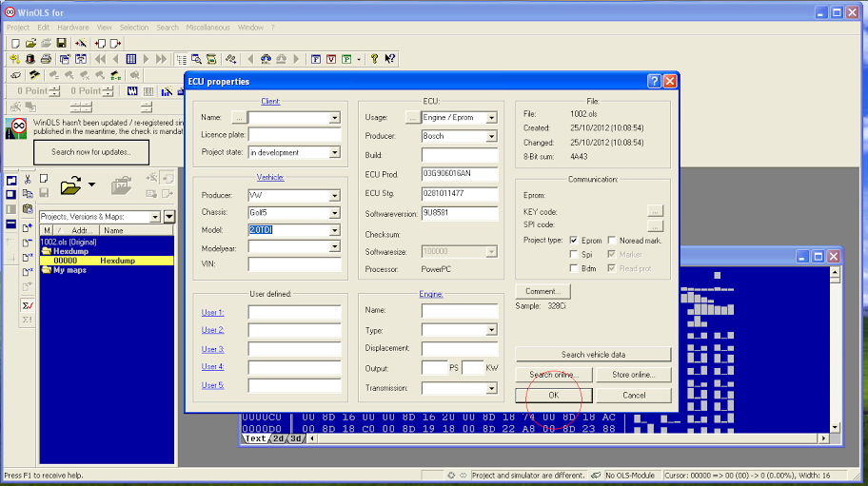
Task: Click the export file icon with red arrow
Action: click(115, 43)
